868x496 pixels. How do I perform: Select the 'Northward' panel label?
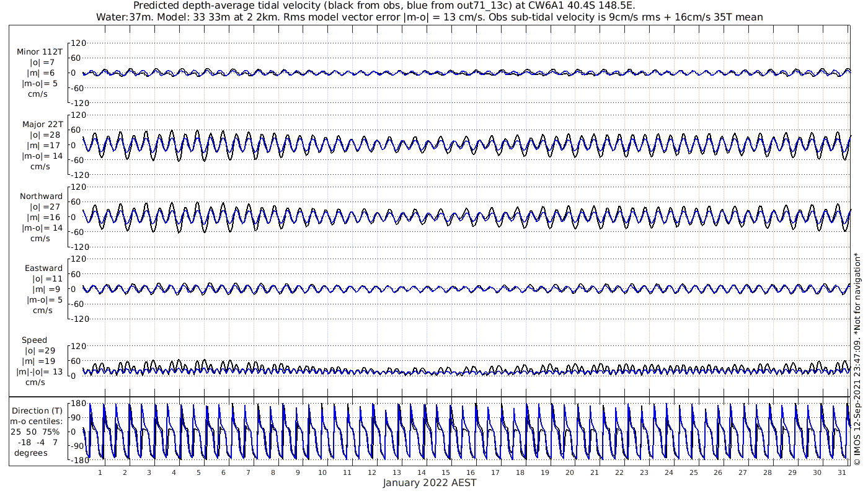point(42,196)
